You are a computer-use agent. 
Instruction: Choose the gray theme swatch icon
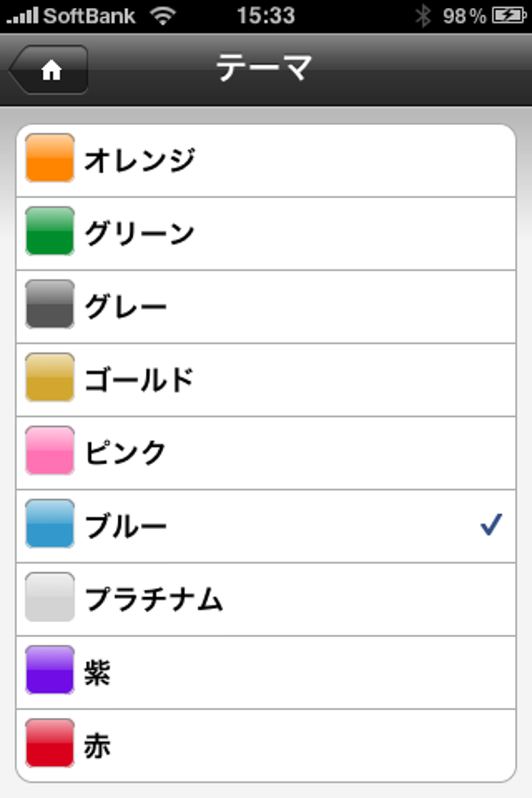tap(50, 304)
